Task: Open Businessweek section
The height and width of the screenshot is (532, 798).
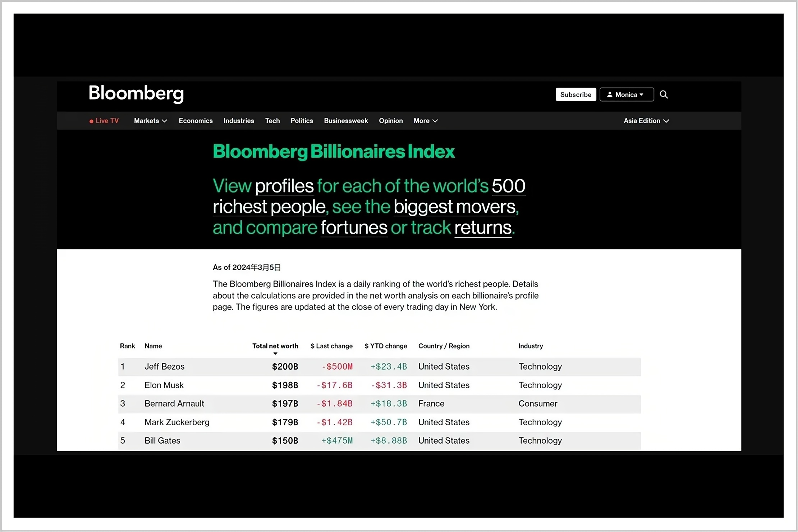Action: pyautogui.click(x=346, y=121)
